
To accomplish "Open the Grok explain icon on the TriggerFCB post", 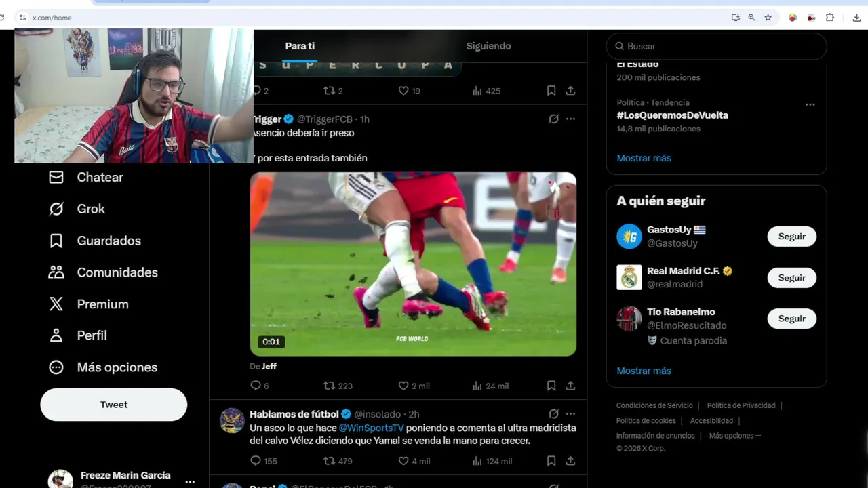I will pos(553,119).
